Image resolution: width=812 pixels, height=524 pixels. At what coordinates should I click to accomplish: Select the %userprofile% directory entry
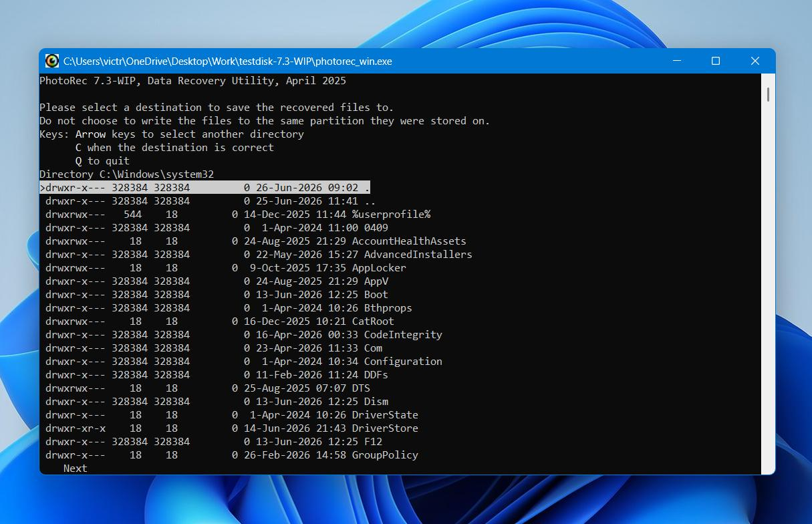pyautogui.click(x=238, y=215)
